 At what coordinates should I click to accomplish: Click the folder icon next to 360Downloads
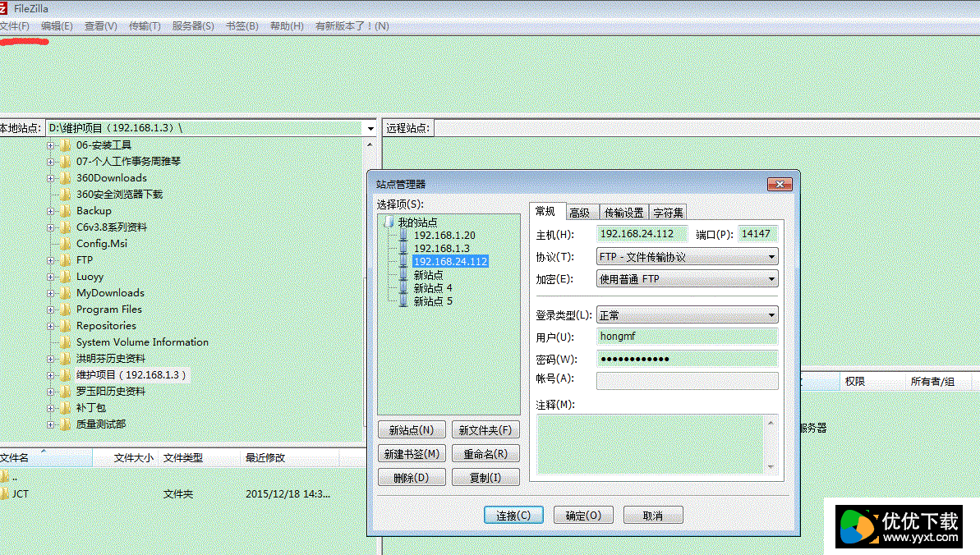(65, 178)
